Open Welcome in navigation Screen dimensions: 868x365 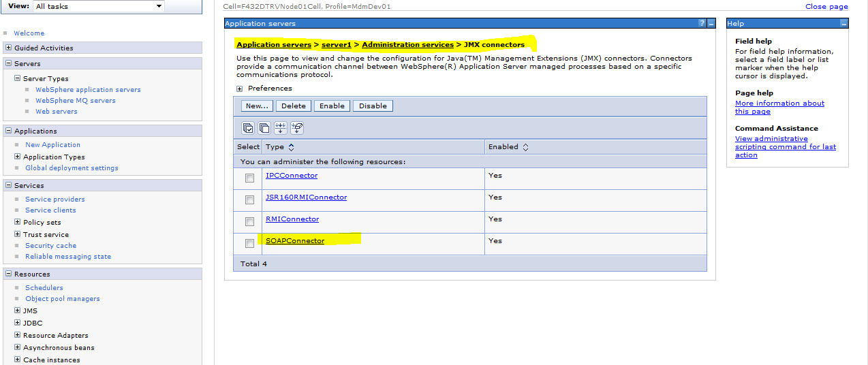(29, 33)
